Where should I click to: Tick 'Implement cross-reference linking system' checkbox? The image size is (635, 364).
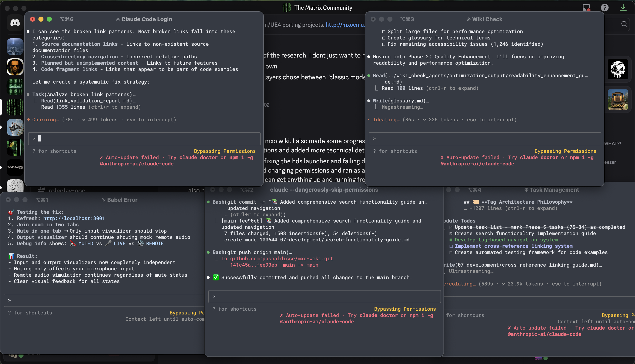[x=451, y=246]
